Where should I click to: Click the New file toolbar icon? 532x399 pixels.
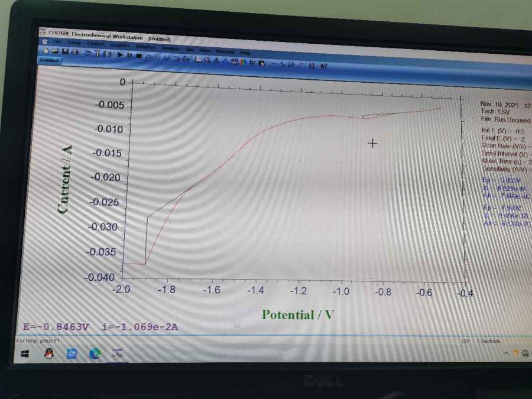tap(45, 51)
